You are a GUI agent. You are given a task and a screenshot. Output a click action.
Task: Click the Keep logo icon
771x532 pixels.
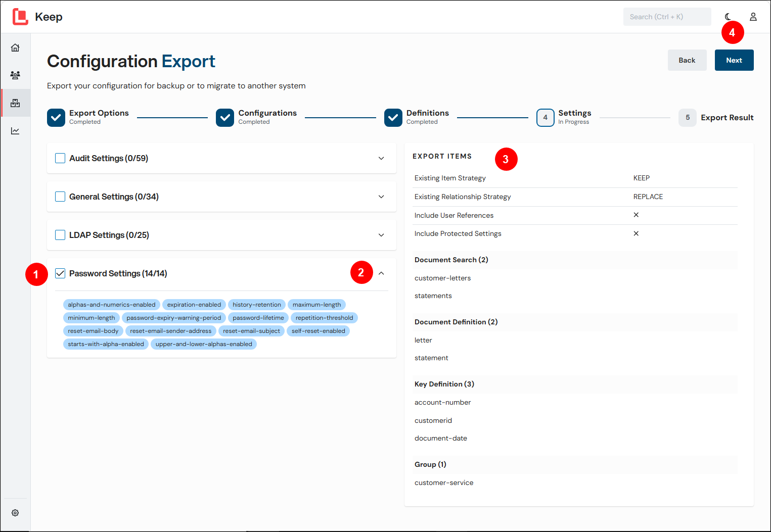pyautogui.click(x=20, y=17)
